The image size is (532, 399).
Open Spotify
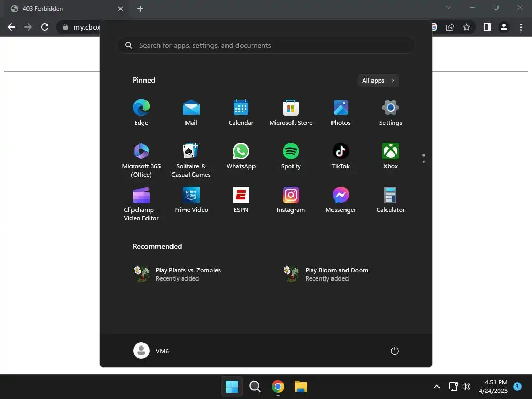click(291, 156)
